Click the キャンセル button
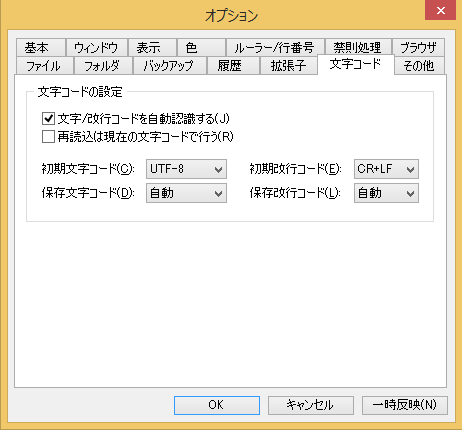The width and height of the screenshot is (462, 430). (311, 405)
